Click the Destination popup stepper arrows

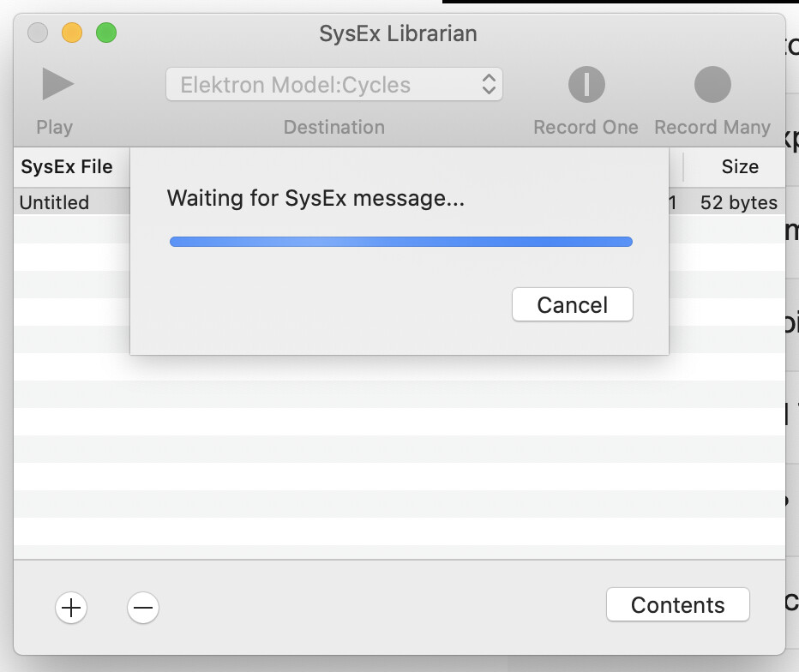pos(489,85)
